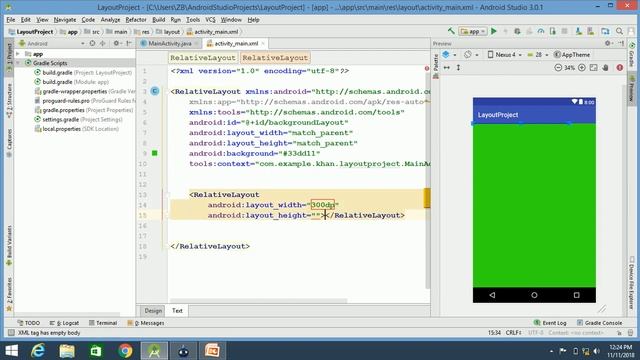Click the Search Everywhere magnifier icon
Screen dimensions: 640x360
[x=620, y=31]
